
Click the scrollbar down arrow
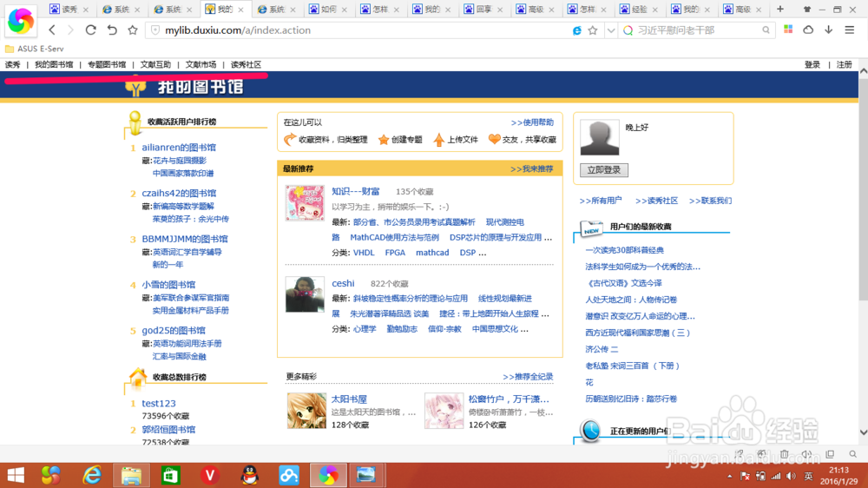coord(863,432)
